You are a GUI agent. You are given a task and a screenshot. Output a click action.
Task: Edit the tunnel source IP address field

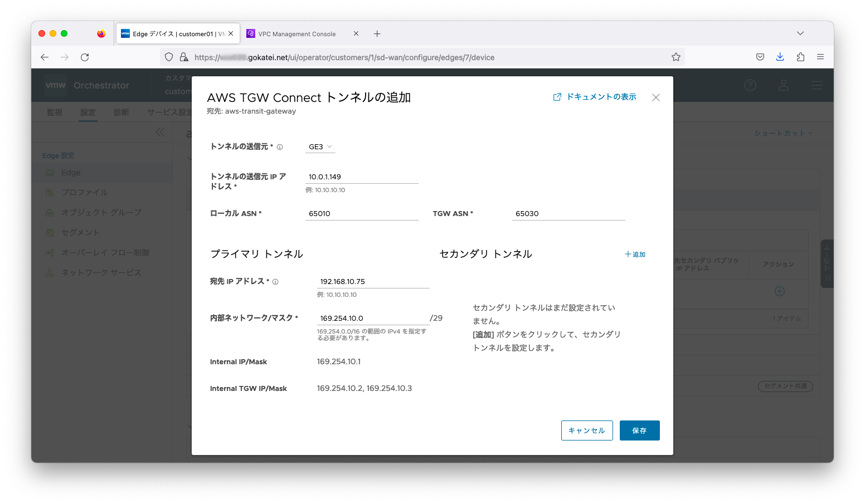[362, 177]
